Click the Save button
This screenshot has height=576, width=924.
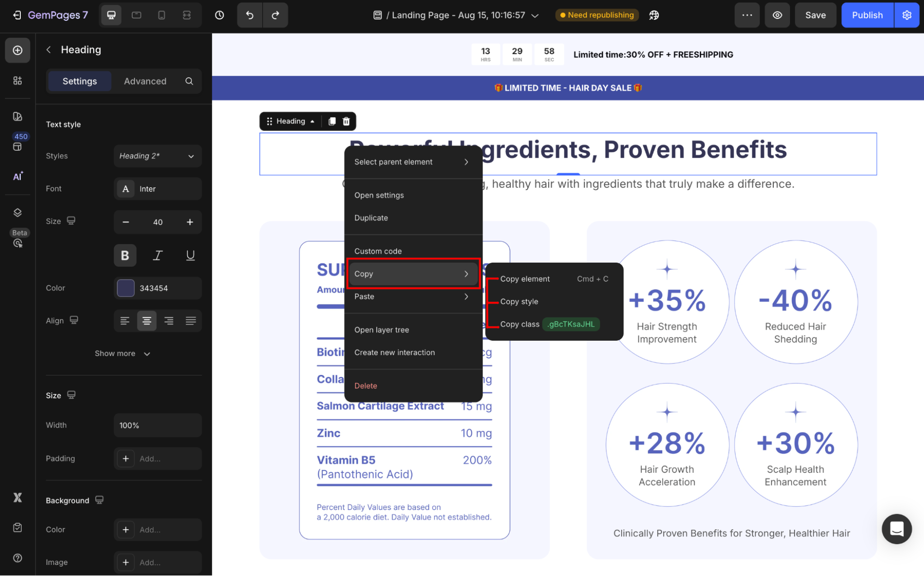[815, 15]
